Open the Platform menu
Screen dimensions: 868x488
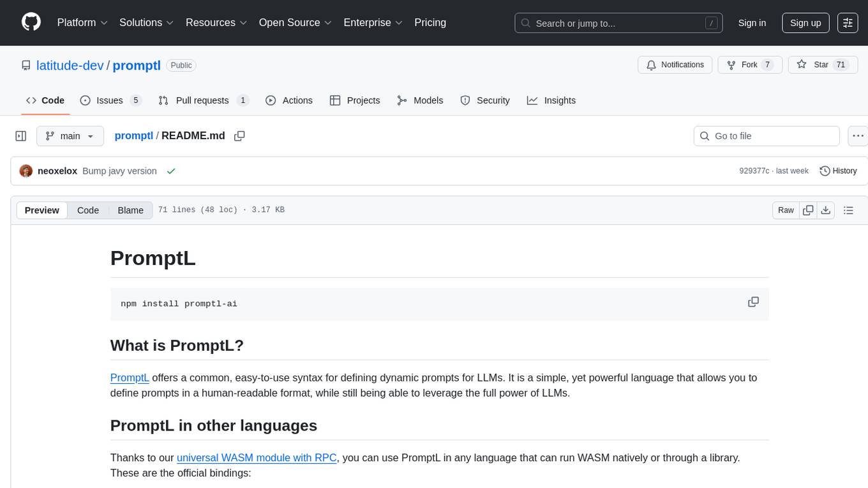tap(82, 22)
